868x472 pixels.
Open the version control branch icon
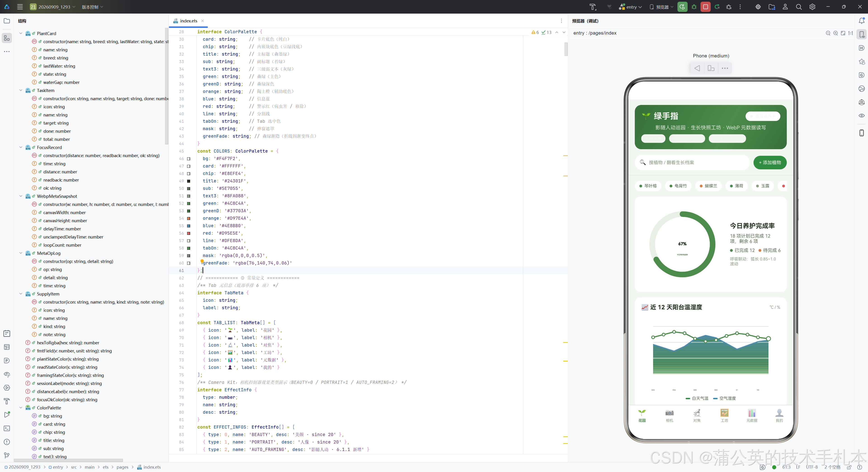point(7,455)
